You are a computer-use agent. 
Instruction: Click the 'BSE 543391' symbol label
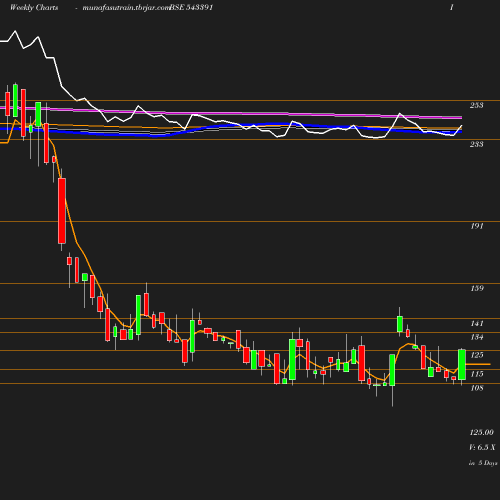(x=191, y=8)
